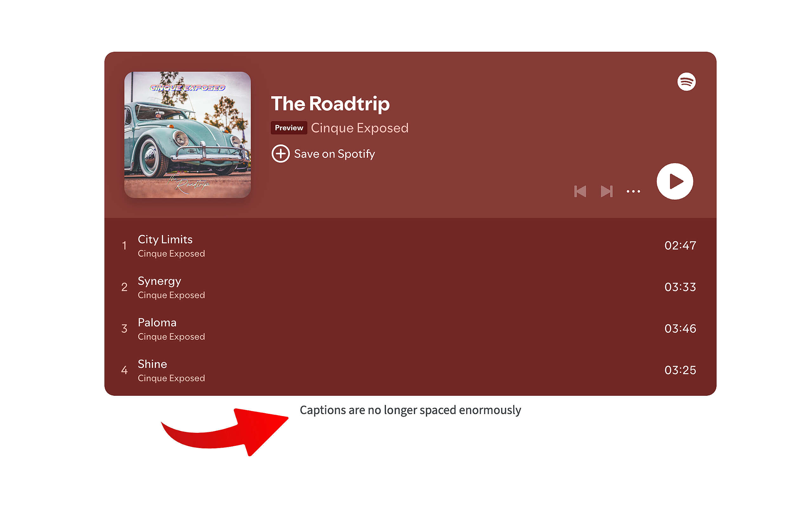Skip to the previous track
This screenshot has width=812, height=507.
[580, 191]
